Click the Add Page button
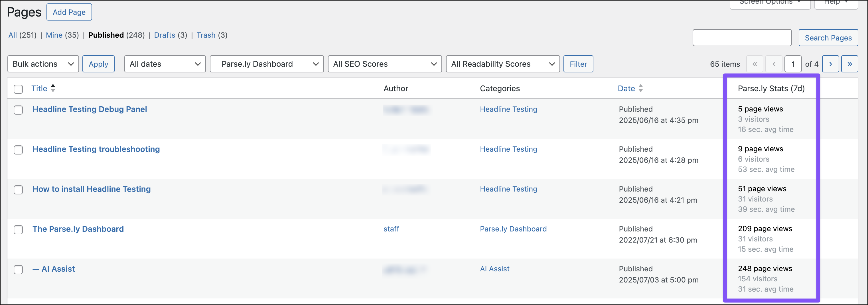The image size is (868, 305). click(x=69, y=12)
